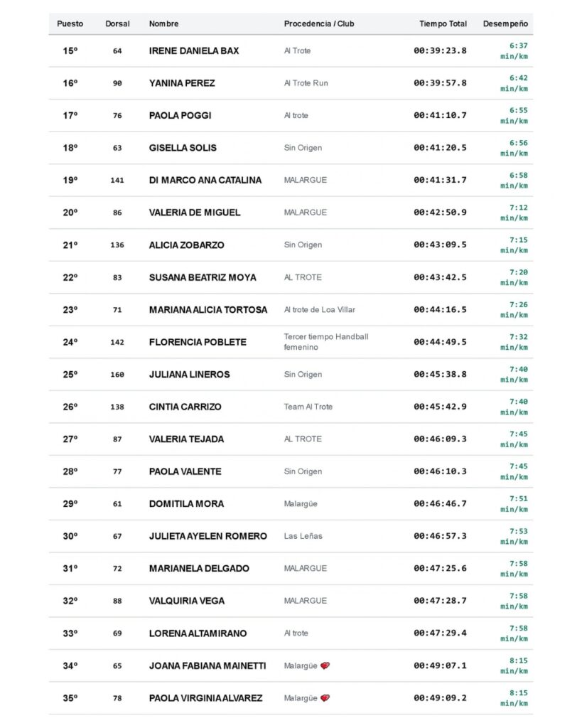Select dorsal number 138 for Cintia Carrizo

click(x=117, y=407)
